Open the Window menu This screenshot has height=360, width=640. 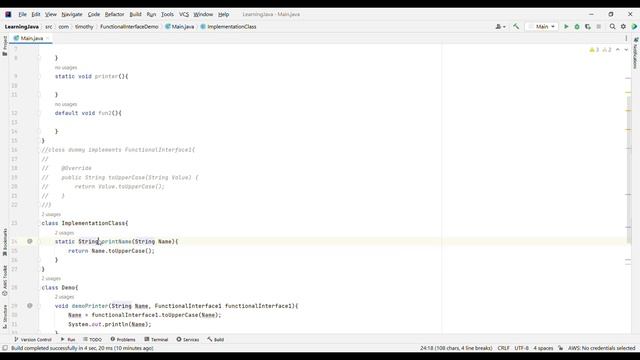point(203,14)
